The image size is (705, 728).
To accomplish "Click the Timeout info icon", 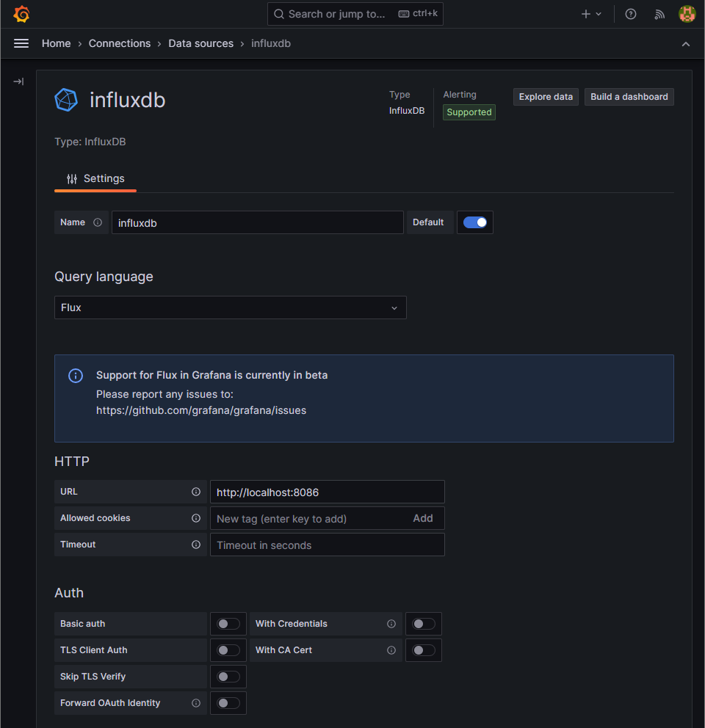I will pyautogui.click(x=196, y=545).
